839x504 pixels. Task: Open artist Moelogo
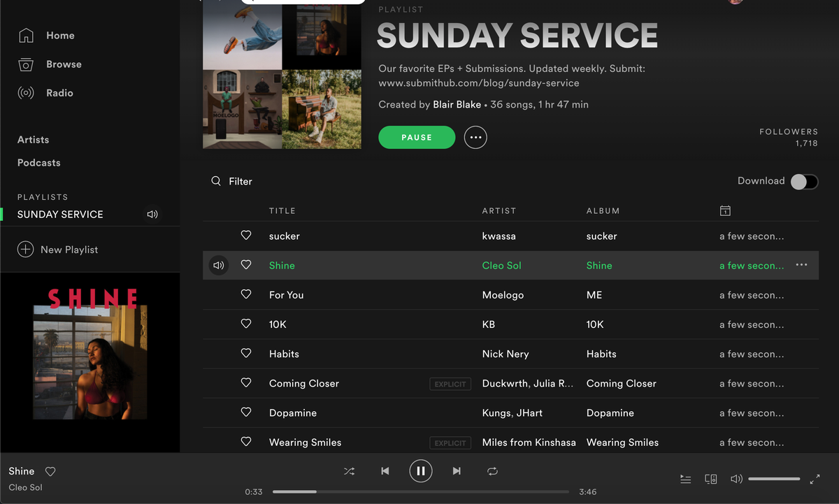point(503,295)
